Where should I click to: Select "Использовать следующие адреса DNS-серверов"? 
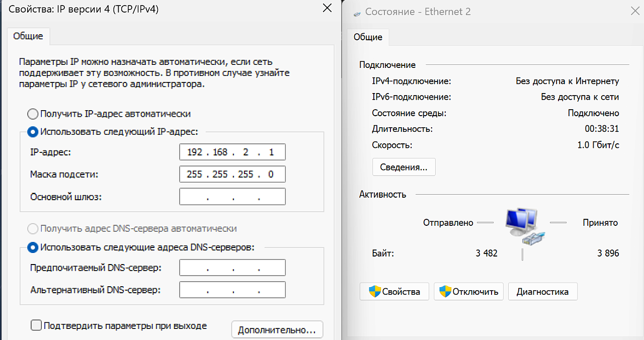[32, 247]
